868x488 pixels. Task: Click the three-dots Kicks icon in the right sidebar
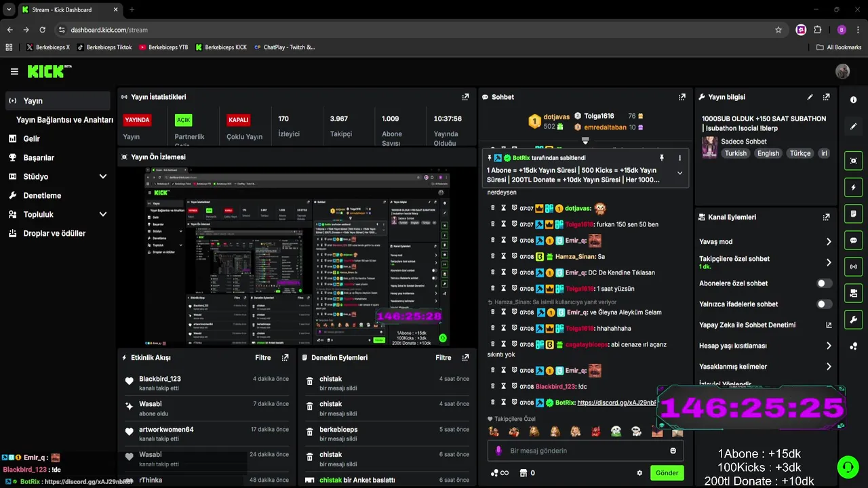tap(853, 346)
